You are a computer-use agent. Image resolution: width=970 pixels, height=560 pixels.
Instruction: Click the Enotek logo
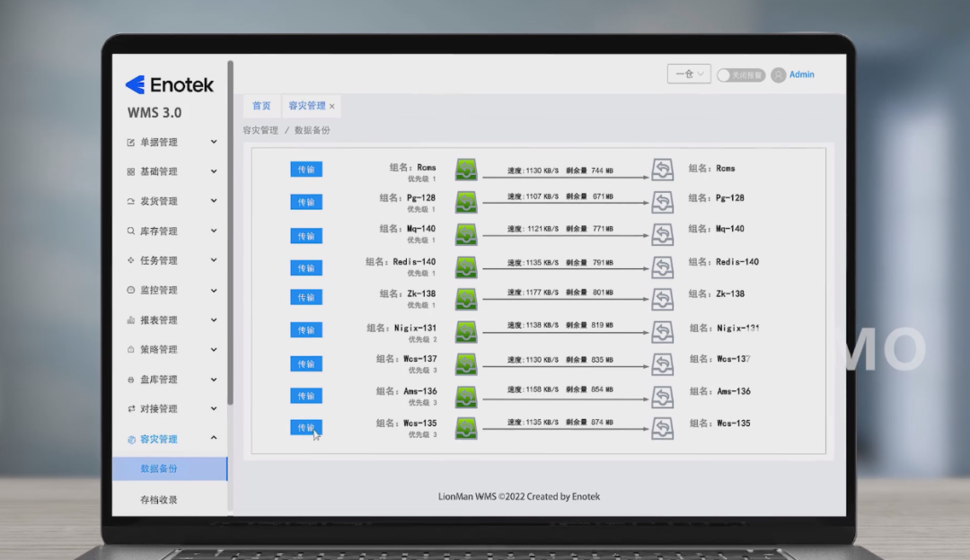pos(170,84)
